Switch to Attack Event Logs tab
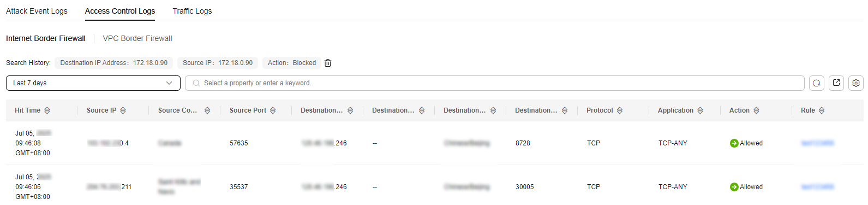Viewport: 868px width, 205px height. pyautogui.click(x=37, y=11)
